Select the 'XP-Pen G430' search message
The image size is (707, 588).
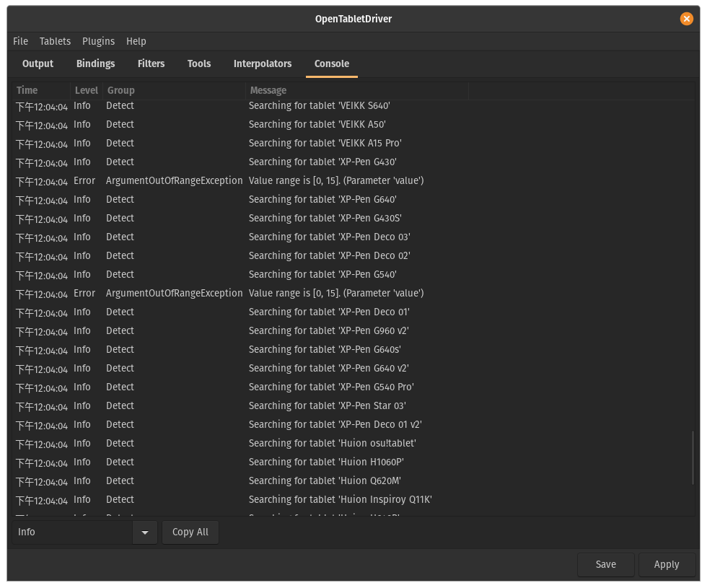pyautogui.click(x=322, y=162)
